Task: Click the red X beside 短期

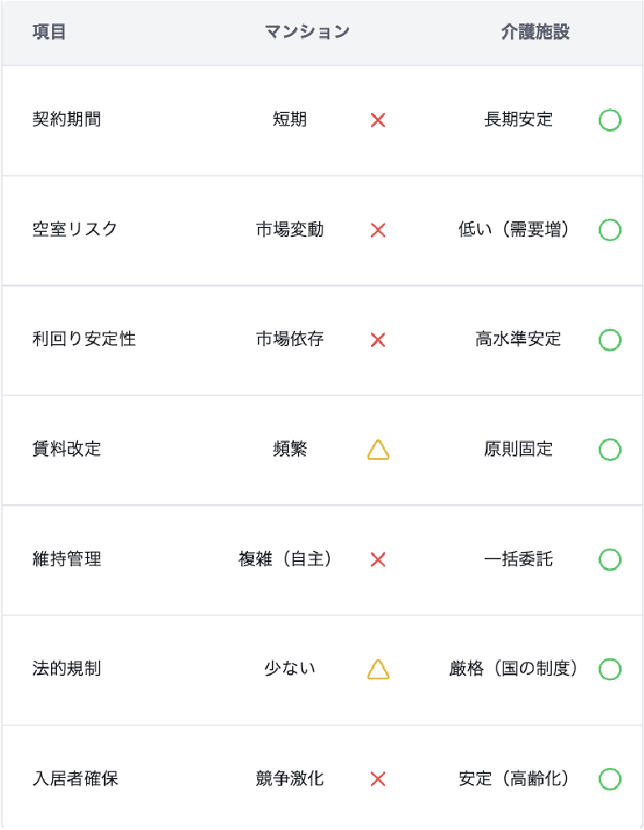Action: (x=378, y=121)
